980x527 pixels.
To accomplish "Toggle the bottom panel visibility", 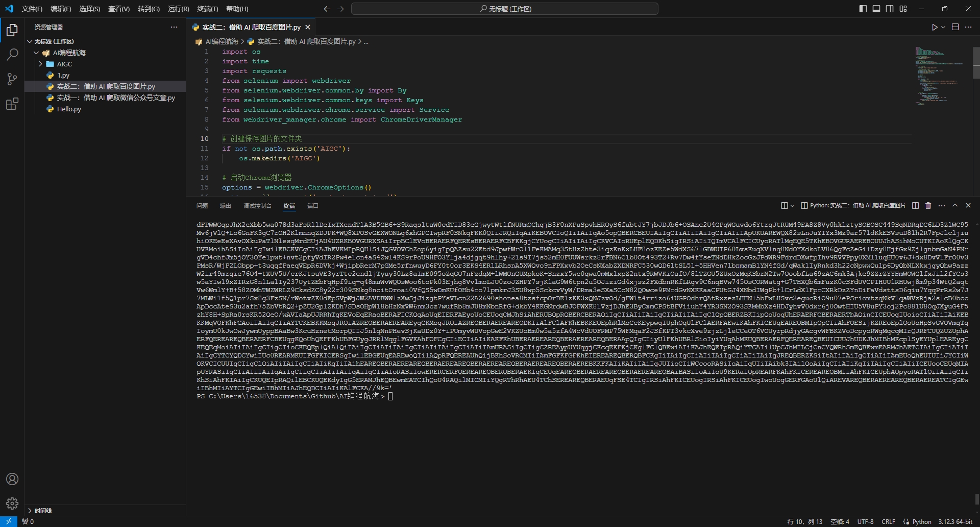I will point(876,9).
